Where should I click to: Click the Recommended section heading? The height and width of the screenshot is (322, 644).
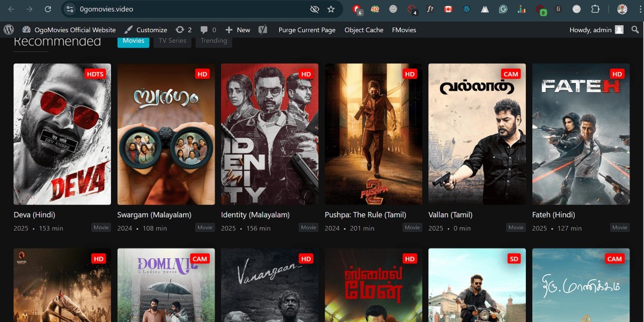tap(57, 41)
